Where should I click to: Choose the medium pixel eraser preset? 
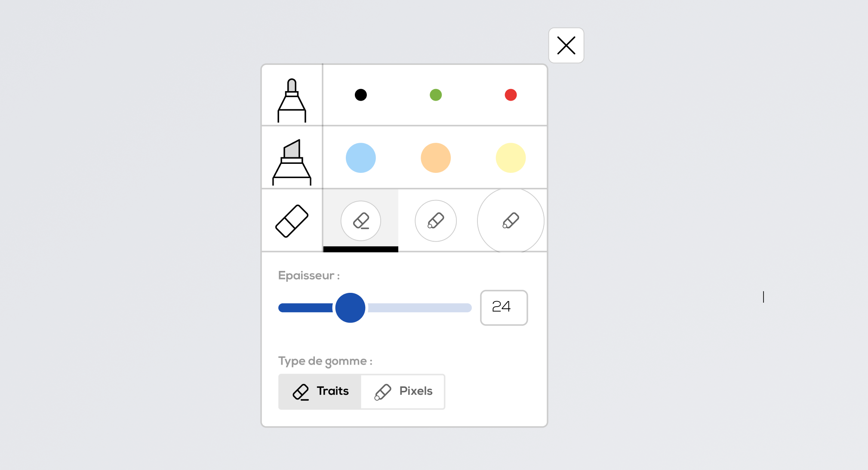coord(435,221)
